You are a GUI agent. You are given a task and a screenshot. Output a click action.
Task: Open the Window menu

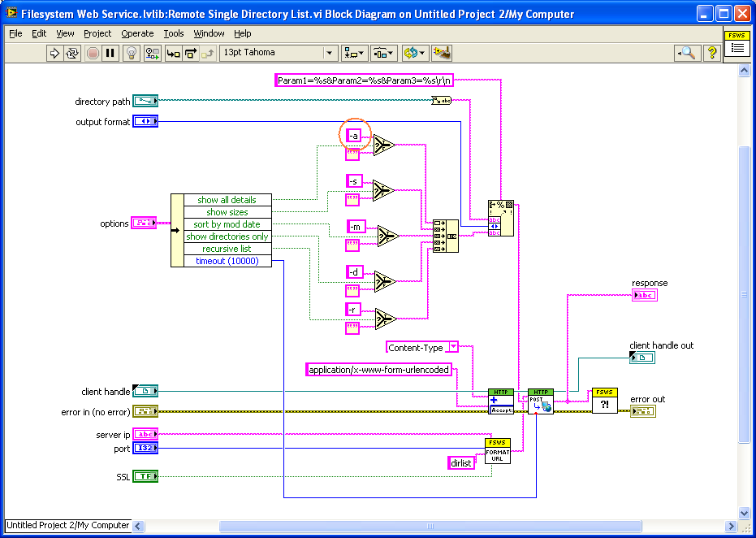pos(209,33)
